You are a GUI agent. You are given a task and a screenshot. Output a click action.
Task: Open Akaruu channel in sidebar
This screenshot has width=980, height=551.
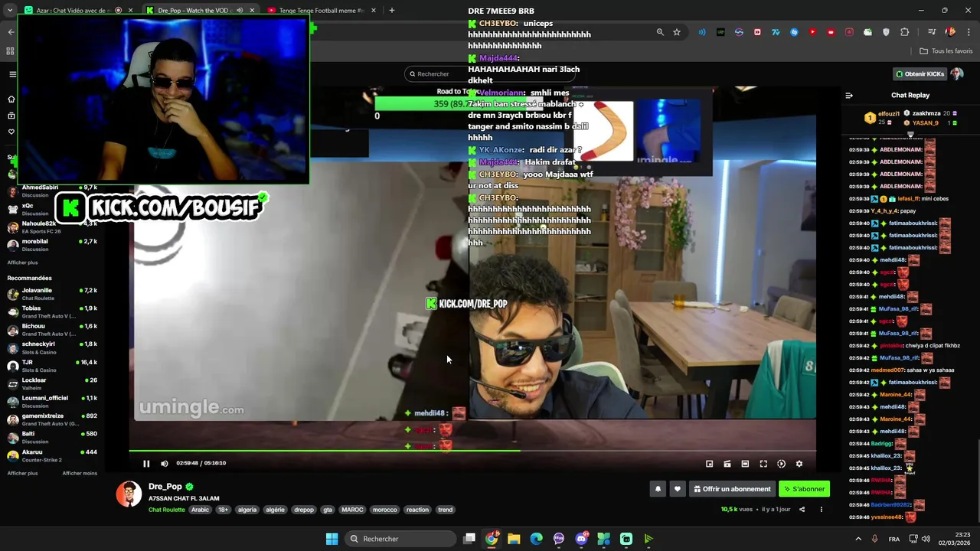tap(52, 456)
